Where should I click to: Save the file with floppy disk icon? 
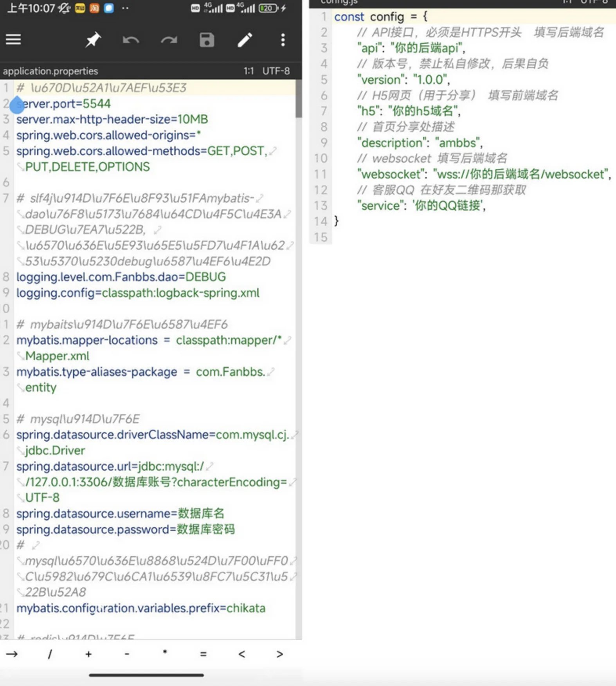tap(207, 40)
